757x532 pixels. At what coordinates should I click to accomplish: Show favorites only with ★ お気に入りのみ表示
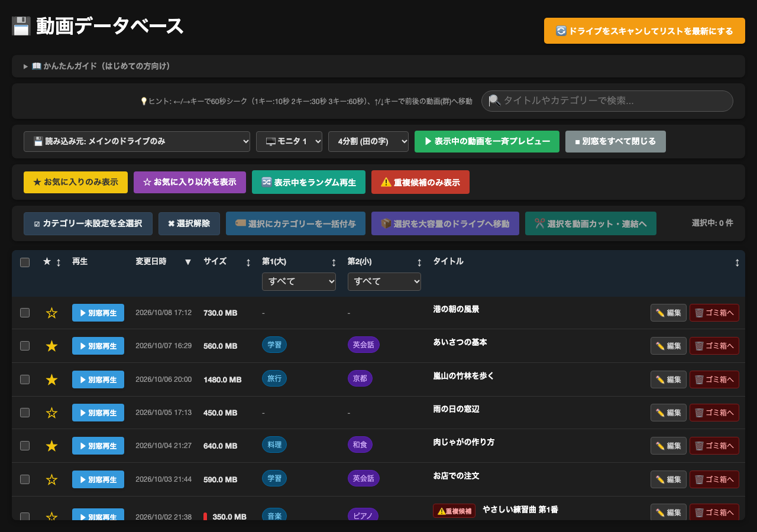click(x=76, y=182)
